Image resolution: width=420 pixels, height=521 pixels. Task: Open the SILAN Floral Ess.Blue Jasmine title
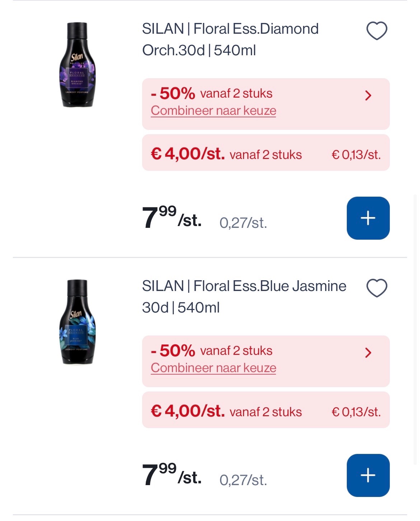click(244, 297)
